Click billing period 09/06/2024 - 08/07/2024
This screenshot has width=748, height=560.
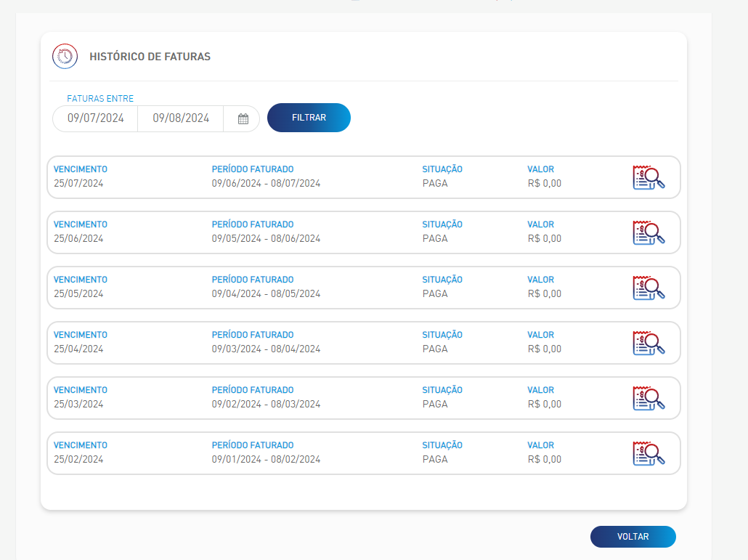(x=267, y=184)
